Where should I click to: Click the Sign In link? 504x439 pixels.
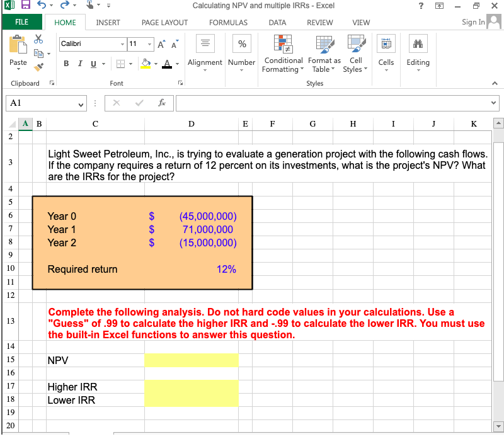tap(472, 22)
